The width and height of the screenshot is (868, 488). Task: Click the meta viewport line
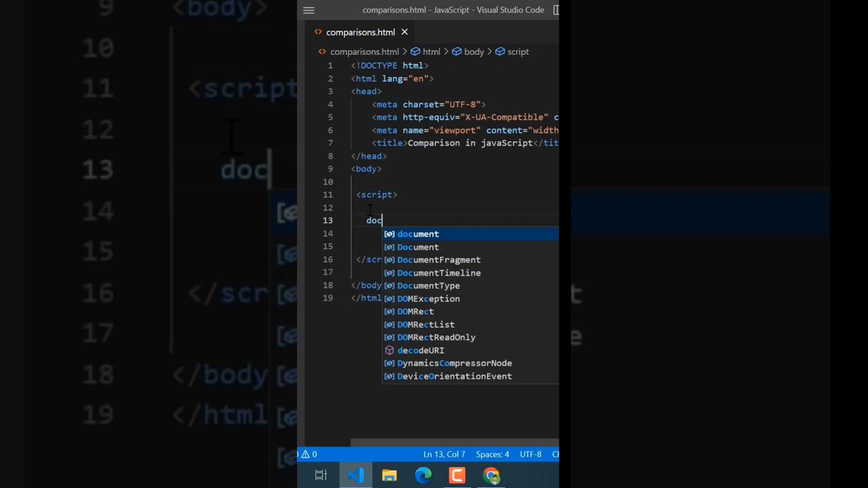tap(465, 130)
